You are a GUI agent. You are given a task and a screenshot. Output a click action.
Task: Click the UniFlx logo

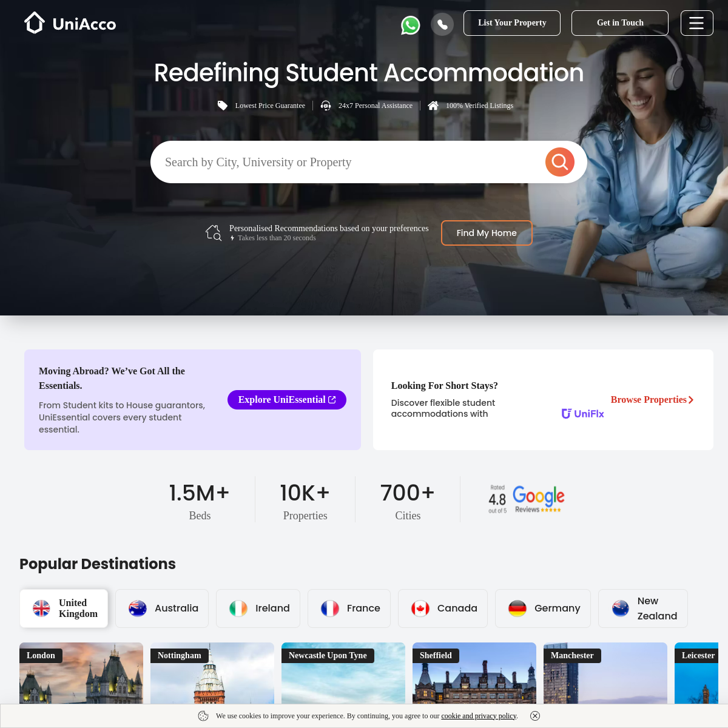click(x=583, y=414)
